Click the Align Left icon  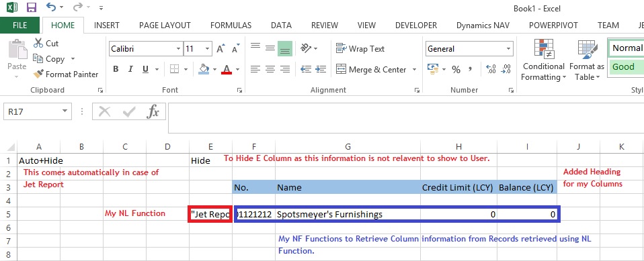255,69
